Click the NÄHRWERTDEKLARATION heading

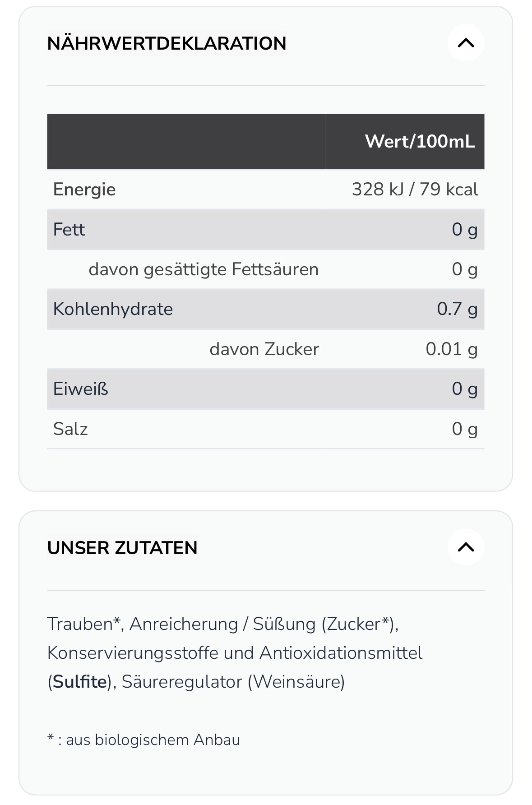coord(167,43)
